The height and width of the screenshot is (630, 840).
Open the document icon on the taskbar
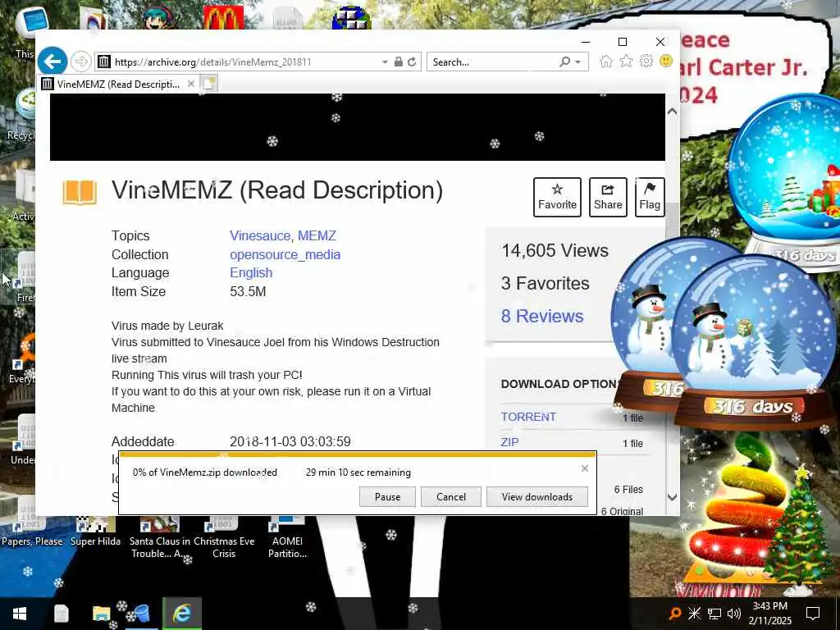coord(61,614)
